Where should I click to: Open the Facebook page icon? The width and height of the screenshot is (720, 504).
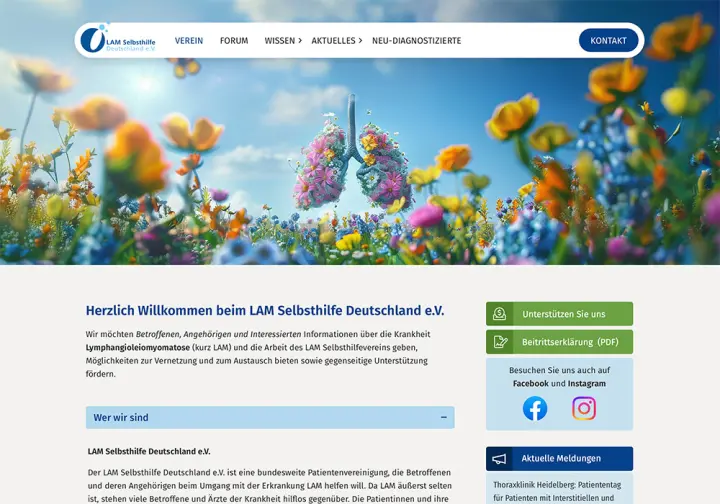pyautogui.click(x=535, y=408)
